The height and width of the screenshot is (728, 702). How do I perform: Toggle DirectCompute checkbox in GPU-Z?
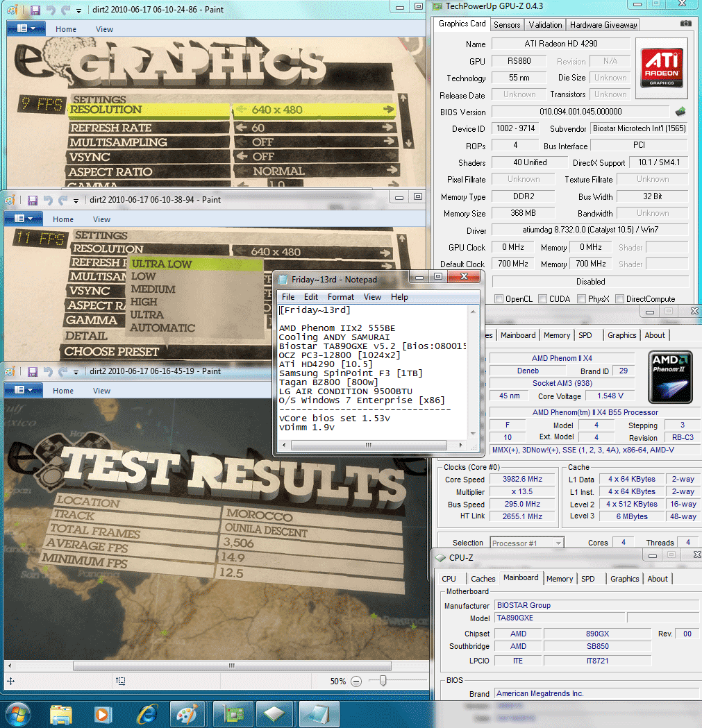click(x=619, y=299)
